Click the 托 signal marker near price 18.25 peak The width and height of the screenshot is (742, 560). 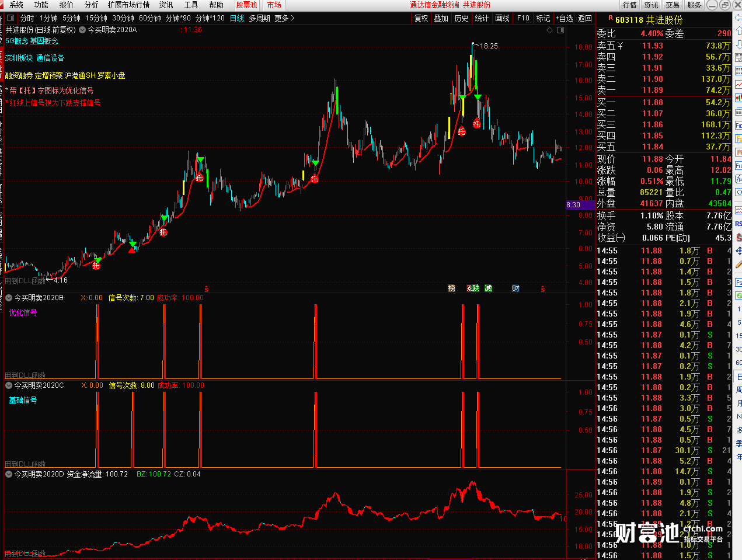[476, 124]
